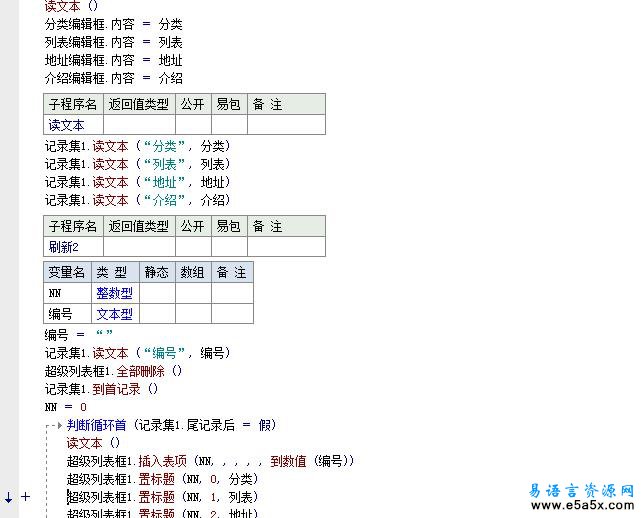Screen dimensions: 643x518
Task: Click line 置标题 (NN, 1, 列表)
Action: click(x=162, y=497)
